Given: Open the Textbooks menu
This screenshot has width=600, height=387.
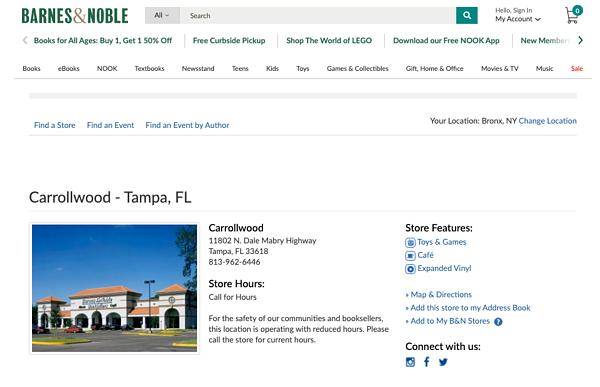Looking at the screenshot, I should [x=149, y=69].
